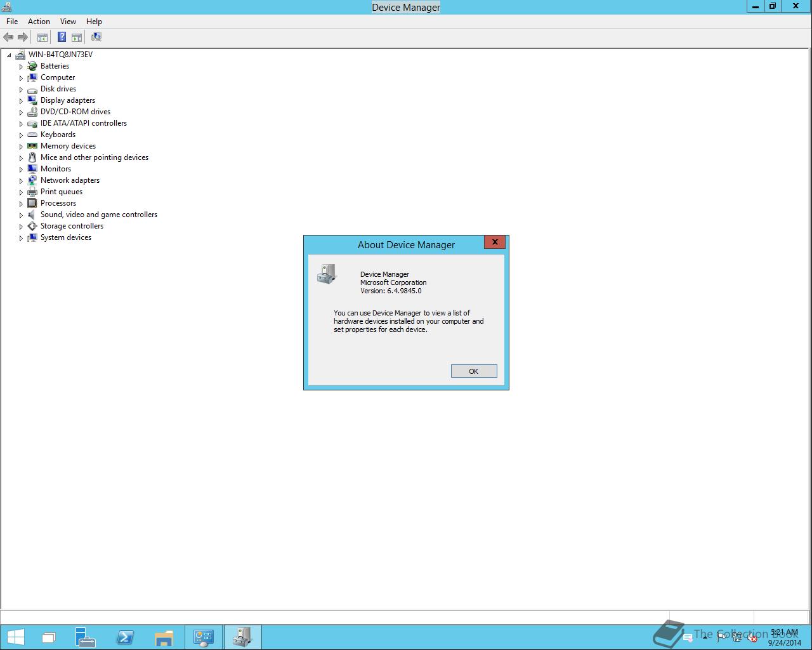Click the 'Microsoft Corporation' text in dialog
The height and width of the screenshot is (650, 812).
pos(393,282)
